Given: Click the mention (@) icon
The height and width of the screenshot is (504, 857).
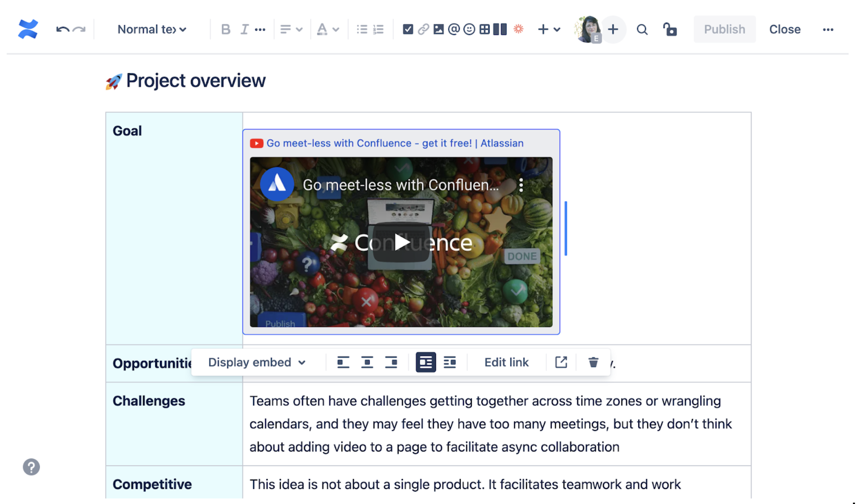Looking at the screenshot, I should 454,29.
